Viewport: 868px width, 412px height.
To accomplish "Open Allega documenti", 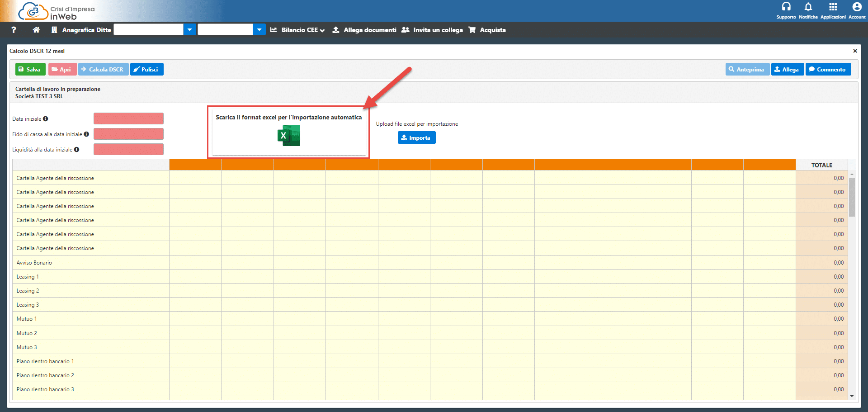I will coord(364,30).
